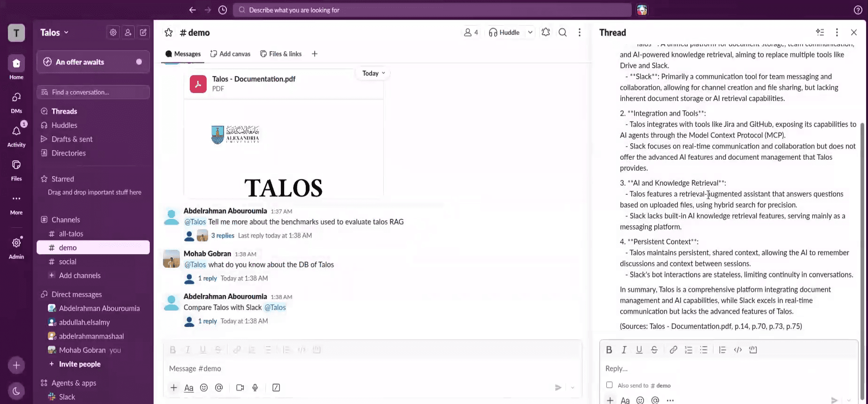Screen dimensions: 868x404
Task: Select the Add canvas tab
Action: pos(231,54)
